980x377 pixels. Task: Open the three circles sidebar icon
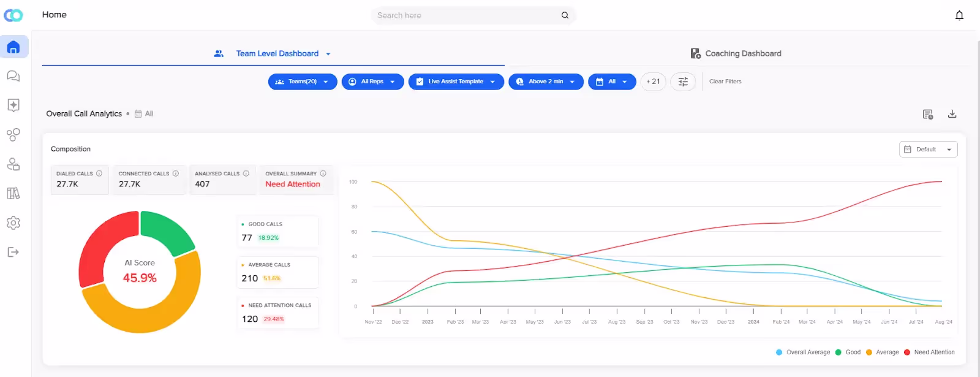click(13, 134)
